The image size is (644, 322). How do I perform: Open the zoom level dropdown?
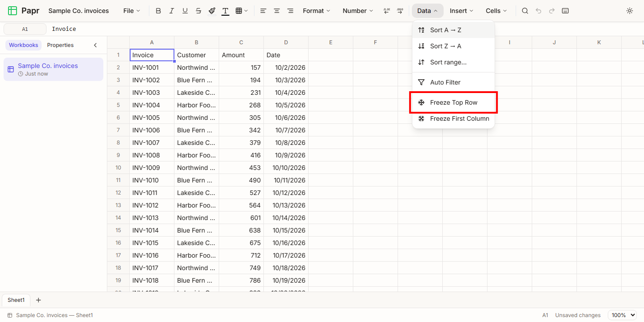622,315
